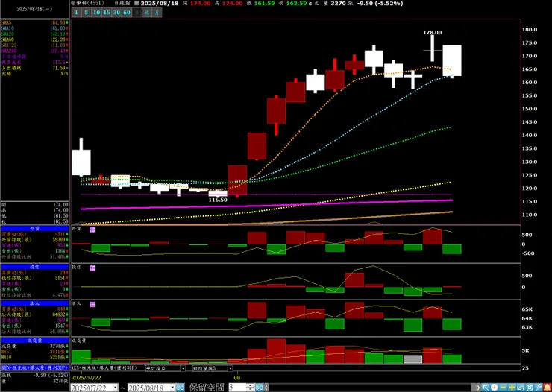Open settings icon next to 法人 panel label
552x392 pixels.
(x=92, y=305)
